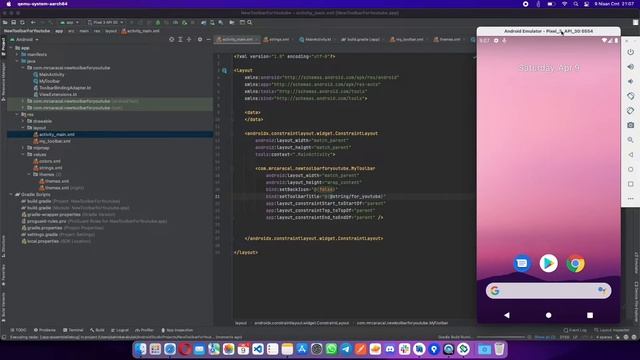The width and height of the screenshot is (640, 360).
Task: Open WhatsApp from the Dock
Action: (x=331, y=349)
